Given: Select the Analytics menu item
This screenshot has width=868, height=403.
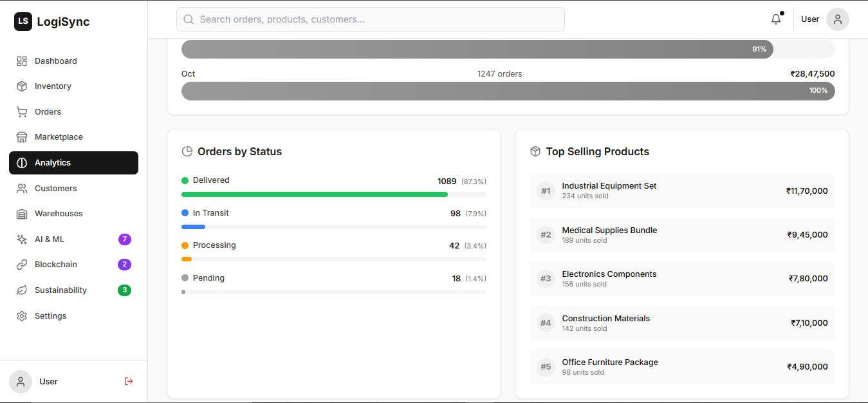Looking at the screenshot, I should point(53,163).
